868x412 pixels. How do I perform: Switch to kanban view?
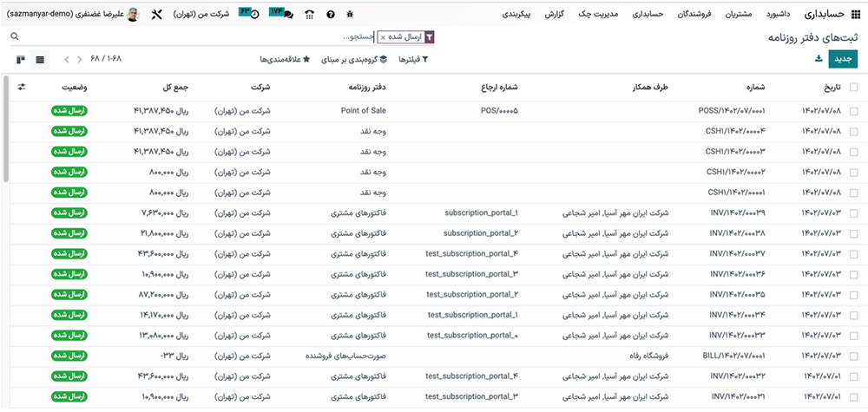(x=20, y=59)
